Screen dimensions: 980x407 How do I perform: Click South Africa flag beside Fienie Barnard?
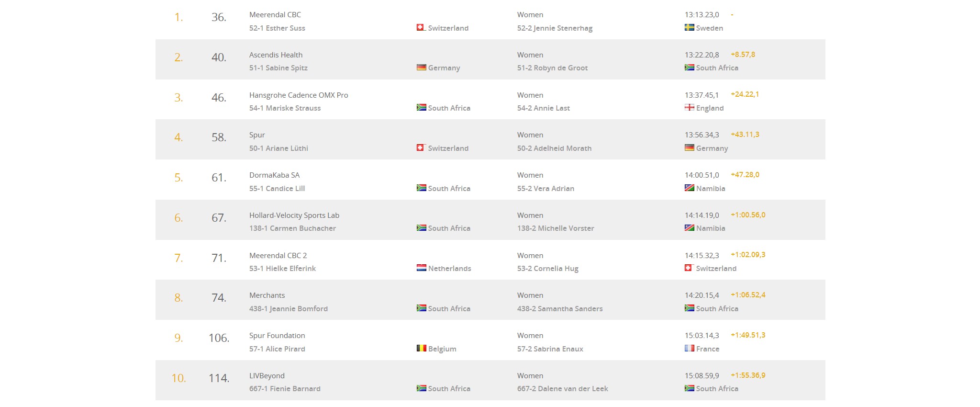coord(421,388)
